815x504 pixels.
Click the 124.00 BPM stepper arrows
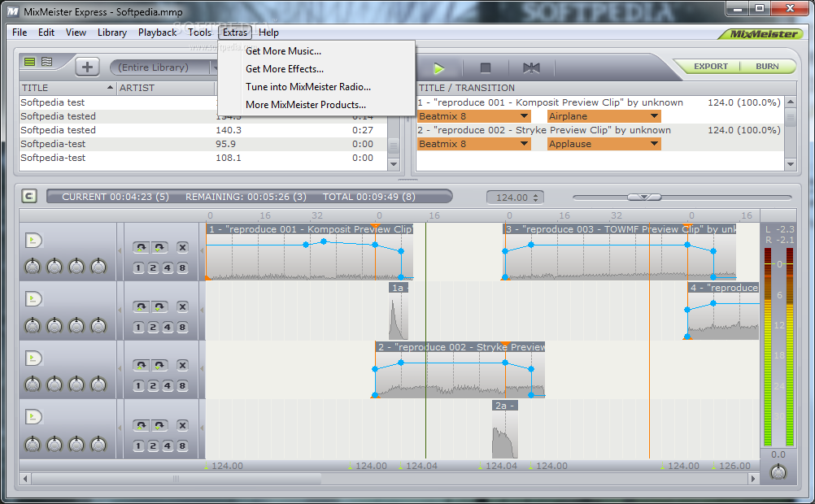click(x=536, y=198)
